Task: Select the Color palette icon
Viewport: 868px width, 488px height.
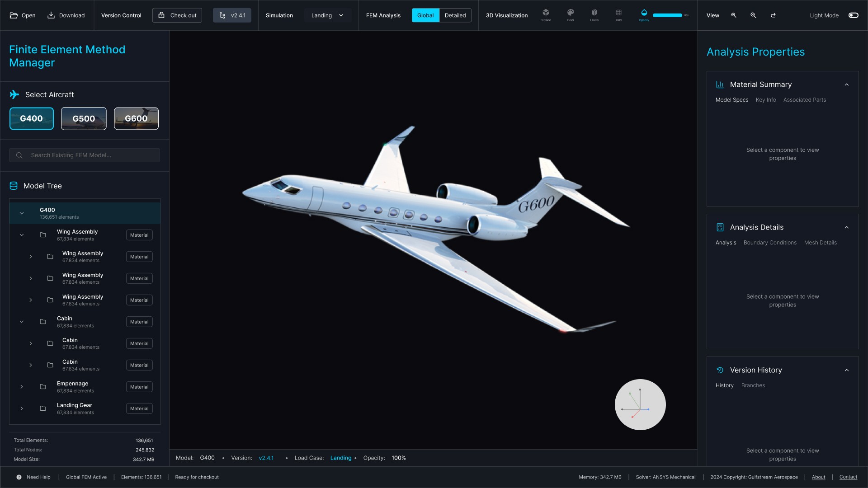Action: click(x=571, y=13)
